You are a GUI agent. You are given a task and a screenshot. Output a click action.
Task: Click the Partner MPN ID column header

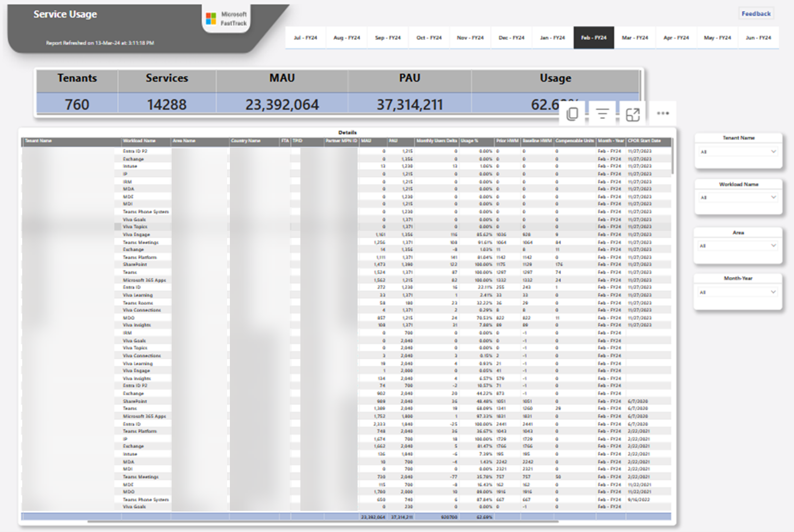point(341,141)
